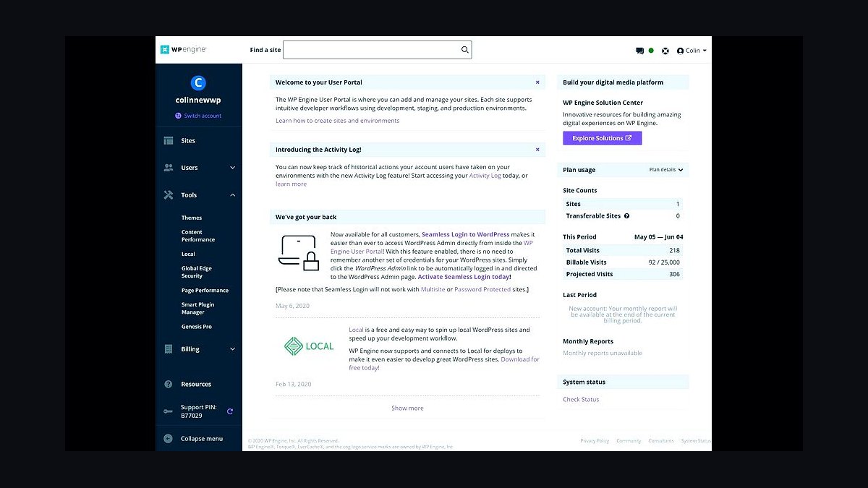
Task: Click the WP Engine logo
Action: point(184,50)
